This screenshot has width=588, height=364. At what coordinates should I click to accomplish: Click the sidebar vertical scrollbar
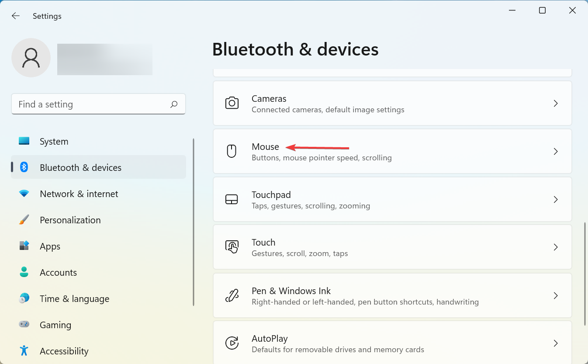pyautogui.click(x=194, y=222)
